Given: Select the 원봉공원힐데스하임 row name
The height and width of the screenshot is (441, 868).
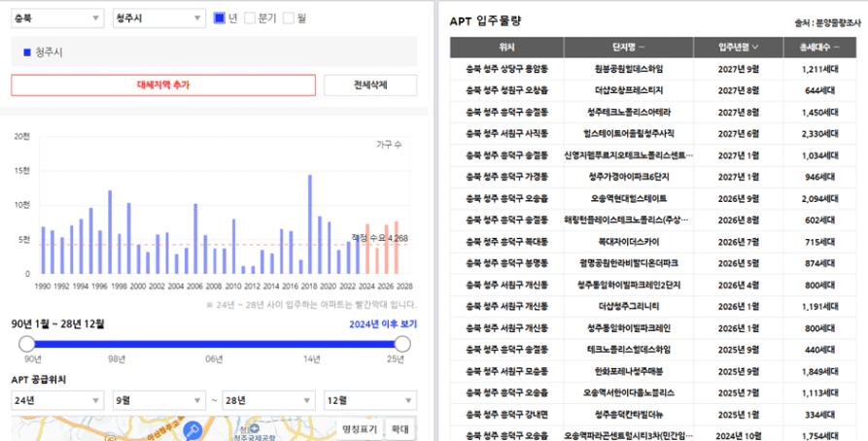Looking at the screenshot, I should (x=628, y=69).
